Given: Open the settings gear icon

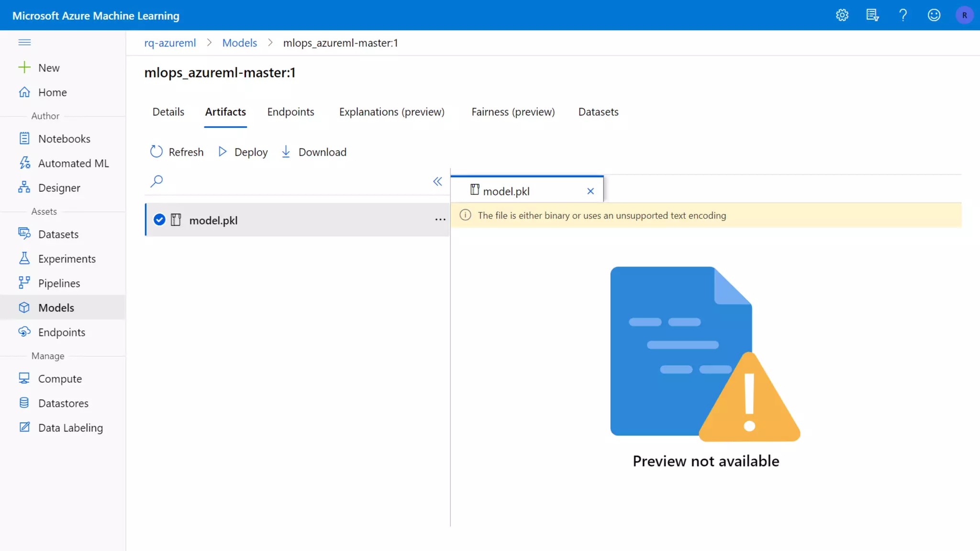Looking at the screenshot, I should coord(842,15).
